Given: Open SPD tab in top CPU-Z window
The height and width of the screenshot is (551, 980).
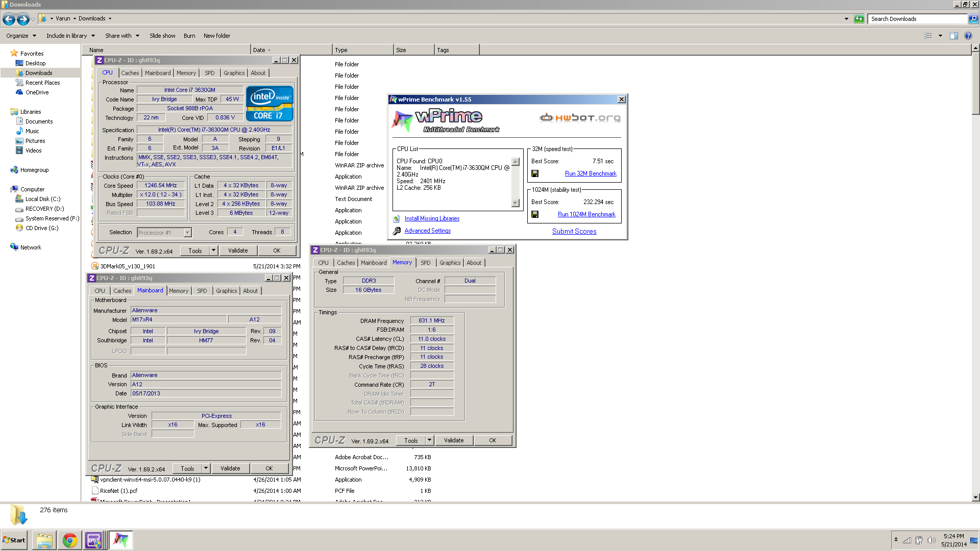Looking at the screenshot, I should click(x=209, y=73).
